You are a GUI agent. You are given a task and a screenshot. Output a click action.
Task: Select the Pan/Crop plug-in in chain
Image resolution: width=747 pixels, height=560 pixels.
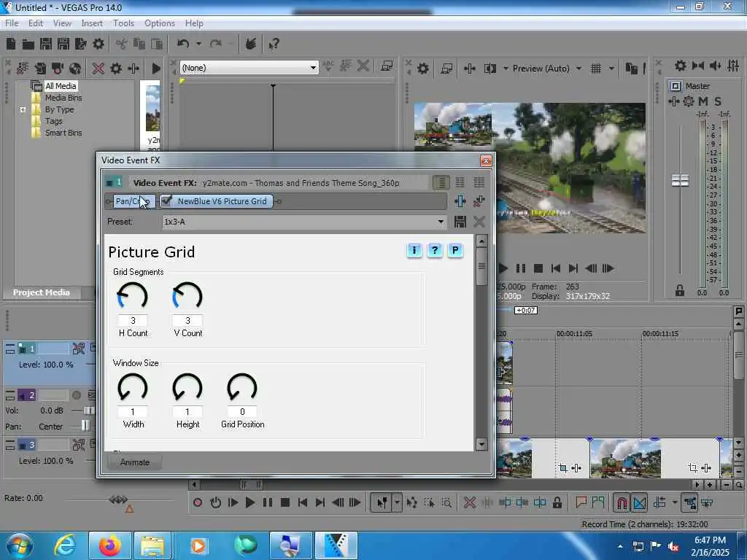134,201
